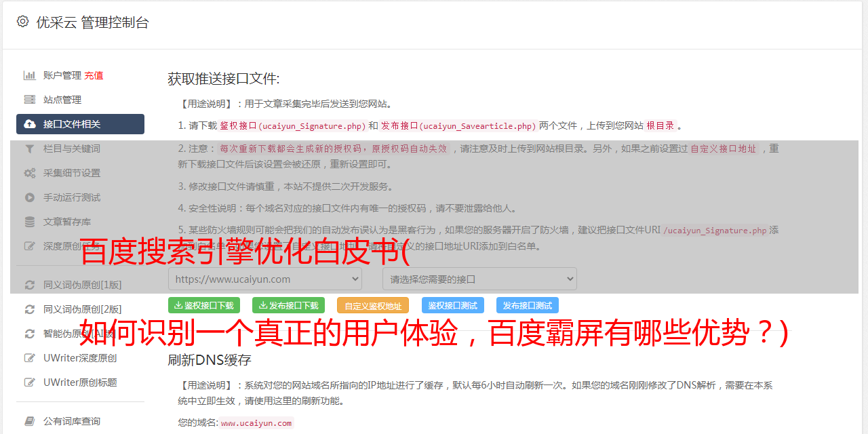Click the 优采云 管理控制台 page title
This screenshot has width=868, height=434.
coord(92,22)
